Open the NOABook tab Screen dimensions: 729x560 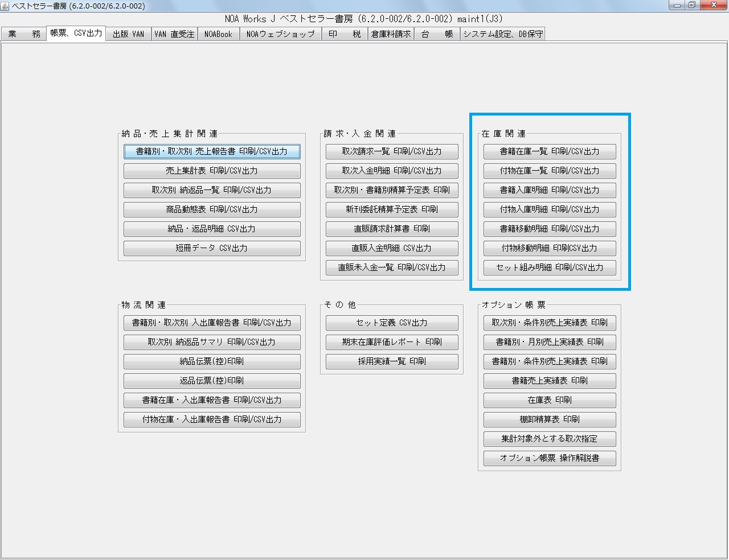218,34
